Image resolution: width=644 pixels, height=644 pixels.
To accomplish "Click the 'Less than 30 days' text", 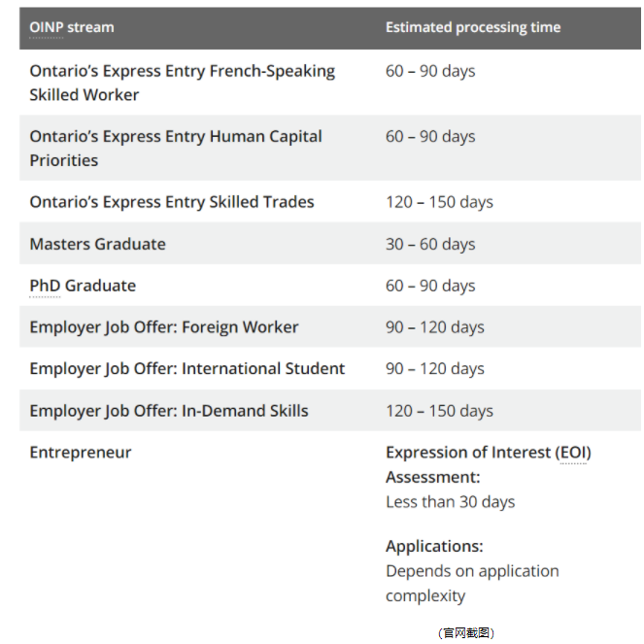I will (x=450, y=502).
